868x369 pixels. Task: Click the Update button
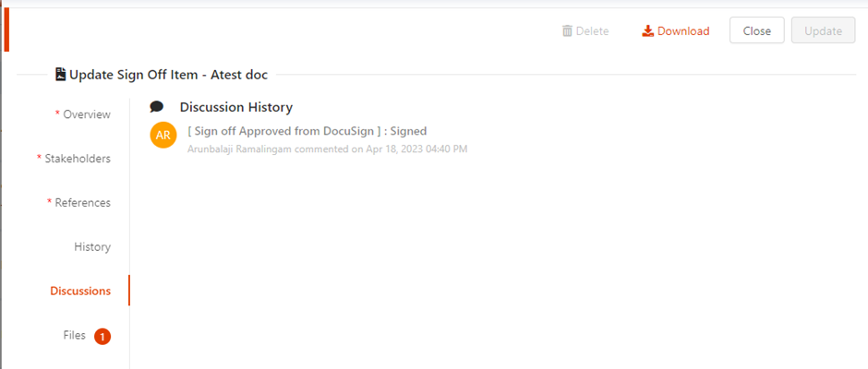(823, 30)
